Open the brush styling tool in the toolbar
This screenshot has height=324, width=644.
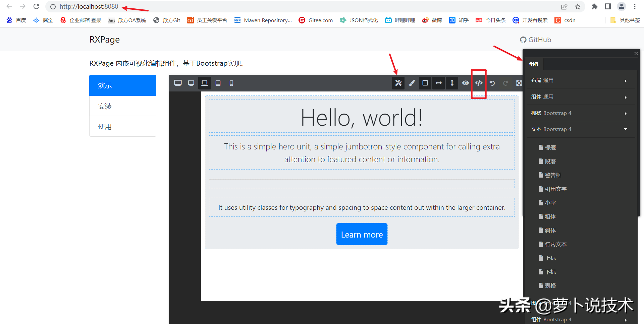tap(412, 83)
